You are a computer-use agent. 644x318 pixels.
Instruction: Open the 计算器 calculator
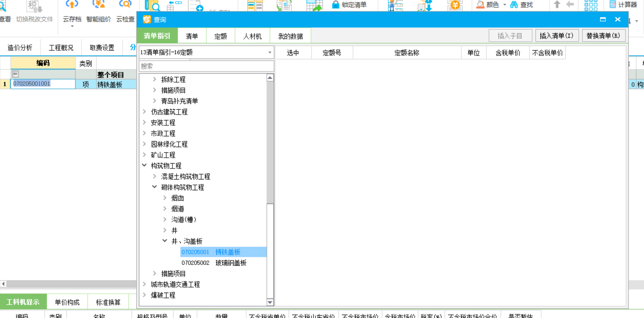pos(623,5)
